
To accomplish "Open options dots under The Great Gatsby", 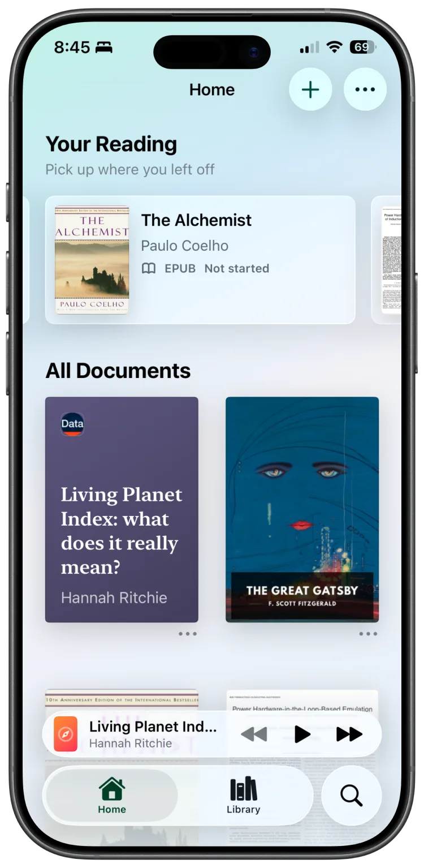I will (368, 634).
